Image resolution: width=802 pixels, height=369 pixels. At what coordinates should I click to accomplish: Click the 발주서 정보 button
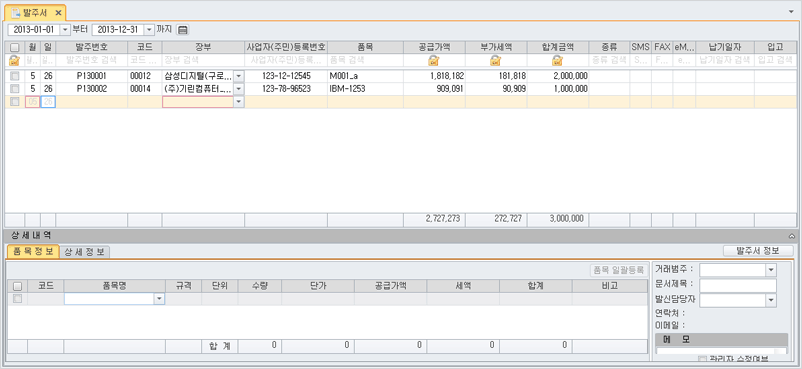[758, 251]
